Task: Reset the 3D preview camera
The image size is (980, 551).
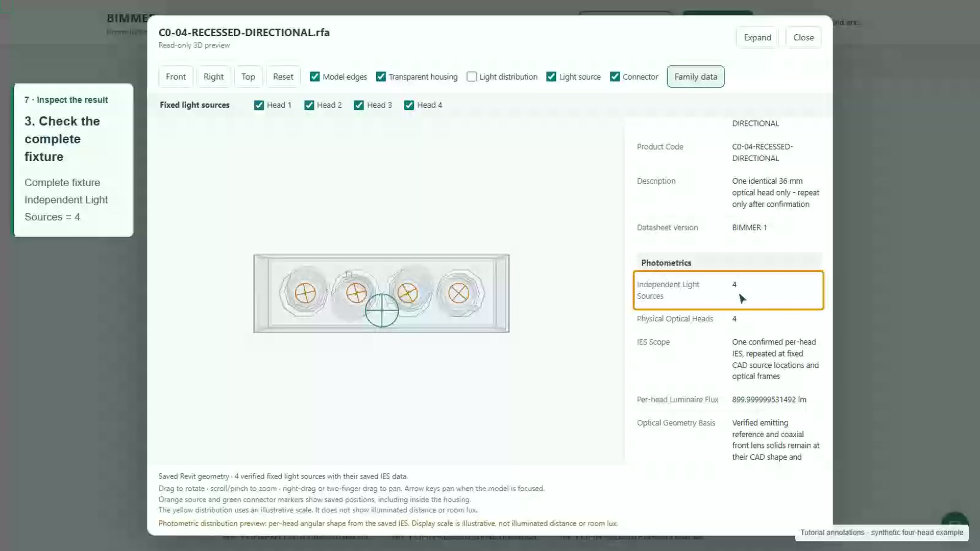Action: (283, 77)
